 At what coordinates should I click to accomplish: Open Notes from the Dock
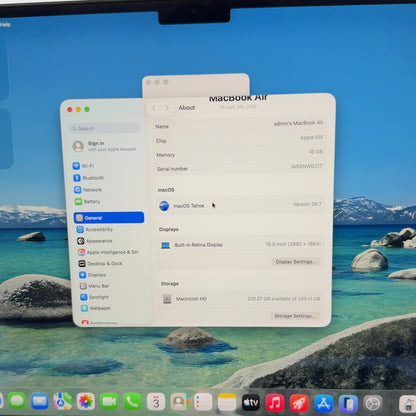pos(227,402)
